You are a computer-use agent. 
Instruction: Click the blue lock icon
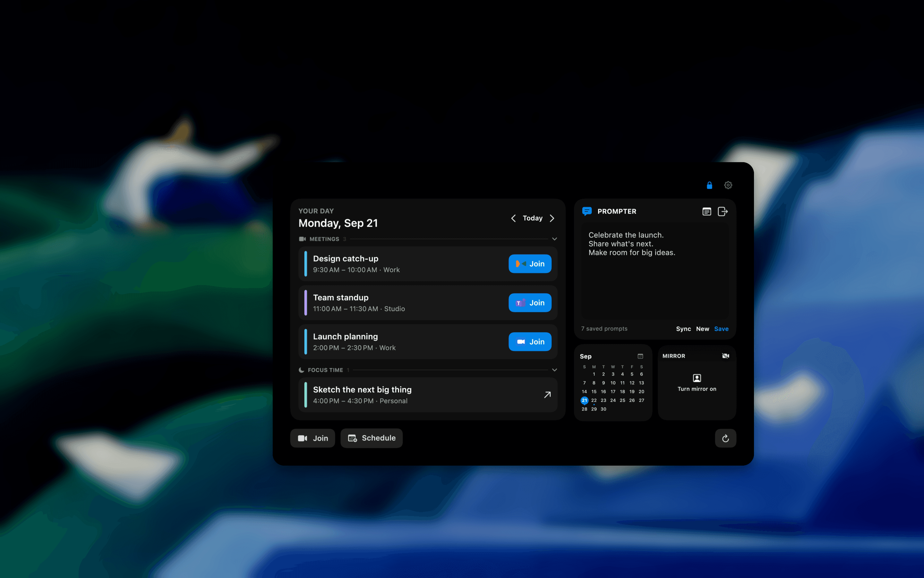click(x=709, y=185)
